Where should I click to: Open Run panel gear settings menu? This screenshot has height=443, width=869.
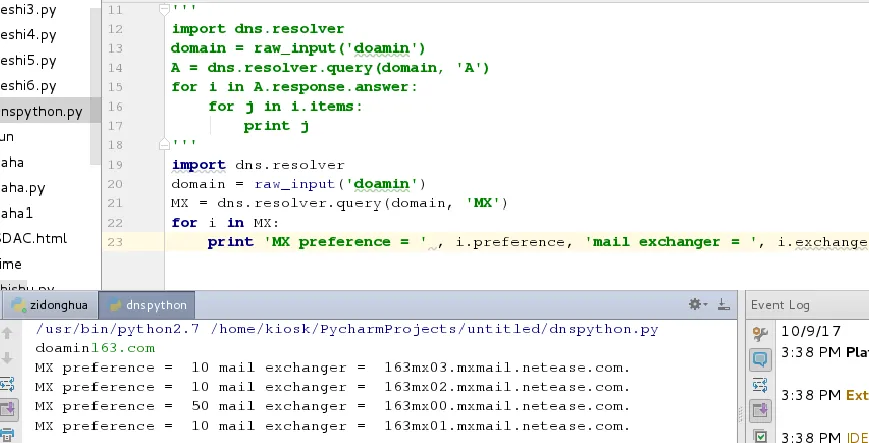[698, 304]
